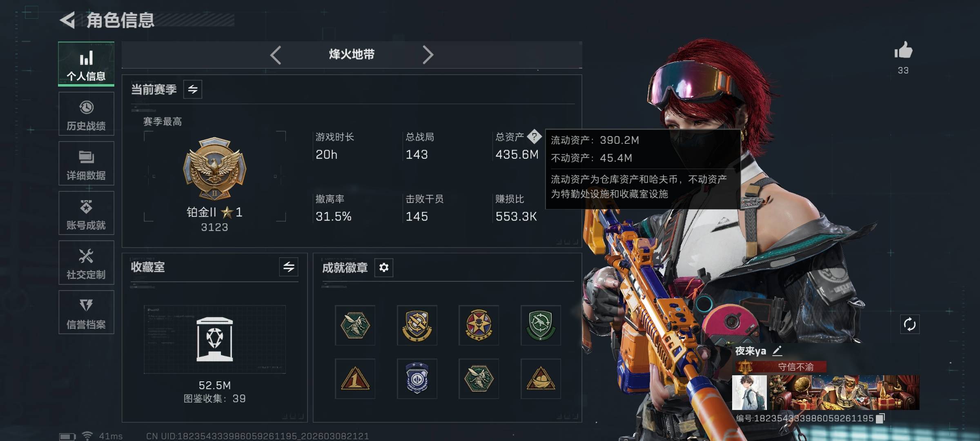Open the 历史战绩 tab
This screenshot has height=441, width=980.
point(86,114)
